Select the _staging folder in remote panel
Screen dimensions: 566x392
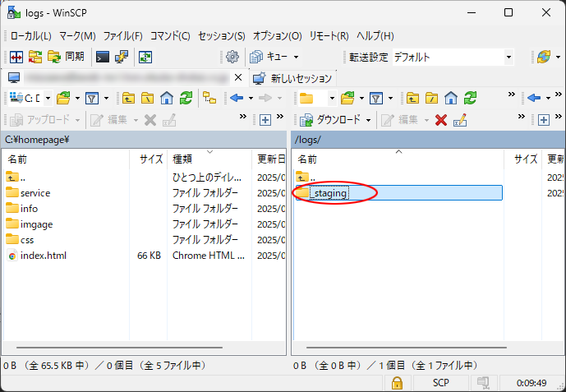tap(329, 193)
